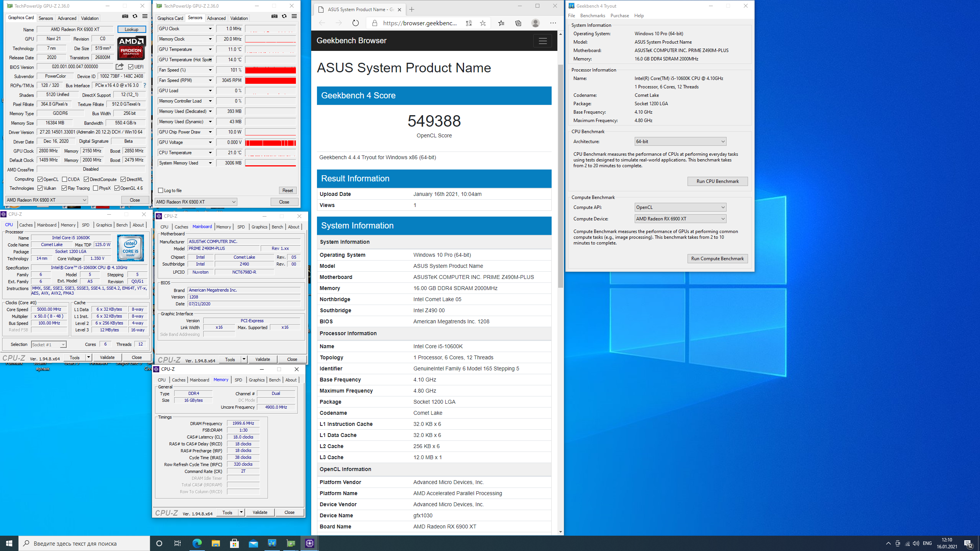Click the Reset button in GPU-Z Sensors

point(287,191)
